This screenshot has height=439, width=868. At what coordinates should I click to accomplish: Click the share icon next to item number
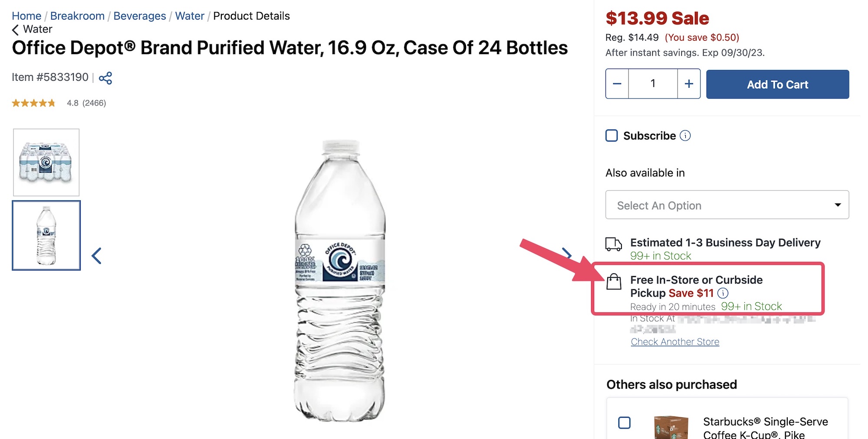pos(105,78)
